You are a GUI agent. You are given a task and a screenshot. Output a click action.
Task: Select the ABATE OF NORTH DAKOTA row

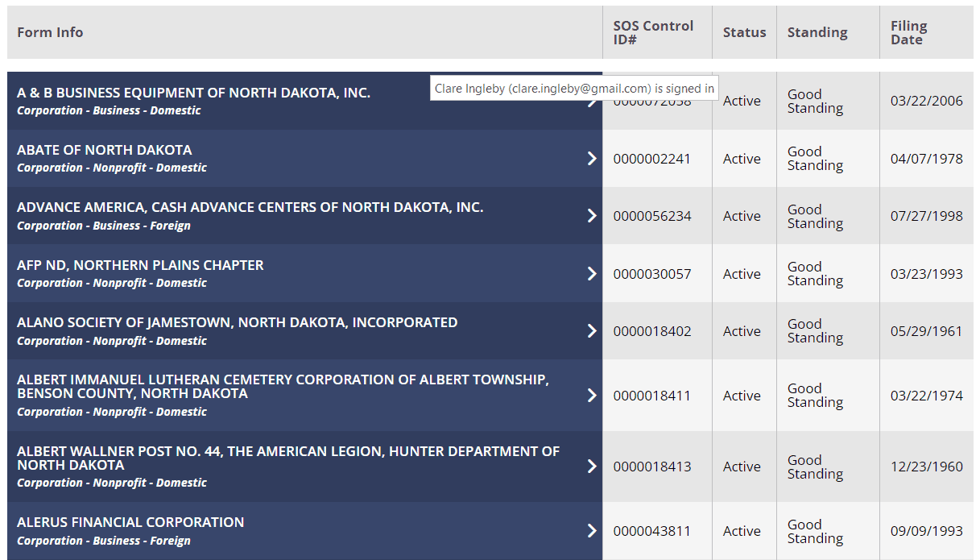[242, 158]
